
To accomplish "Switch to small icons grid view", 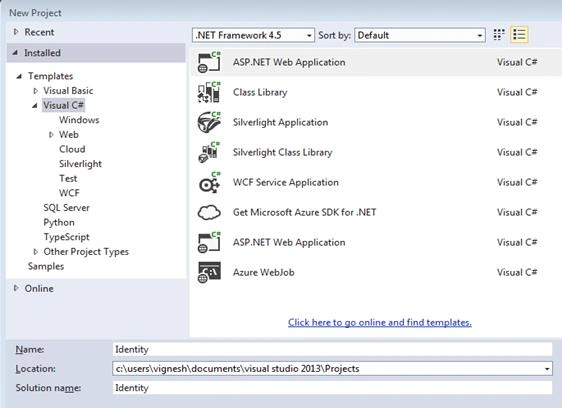I will pyautogui.click(x=499, y=35).
